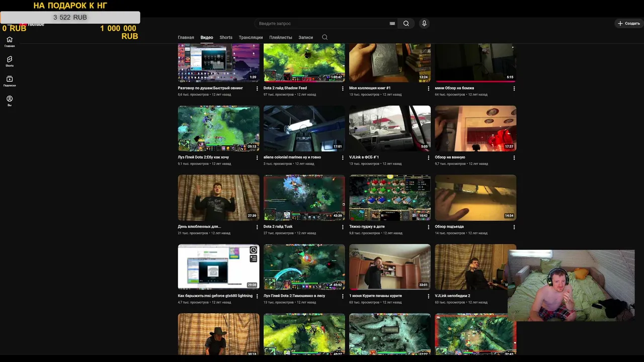
Task: Open video title Dota 2 гайд Tusk
Action: tap(278, 227)
